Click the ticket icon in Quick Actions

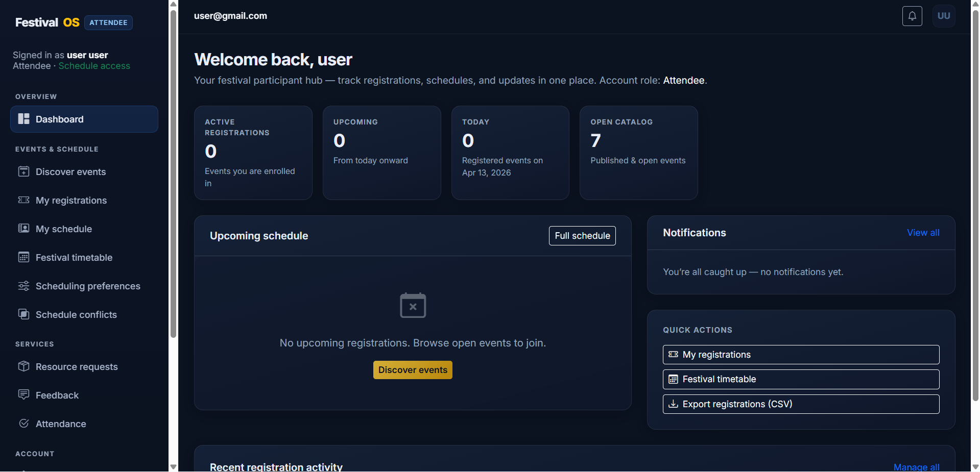674,355
